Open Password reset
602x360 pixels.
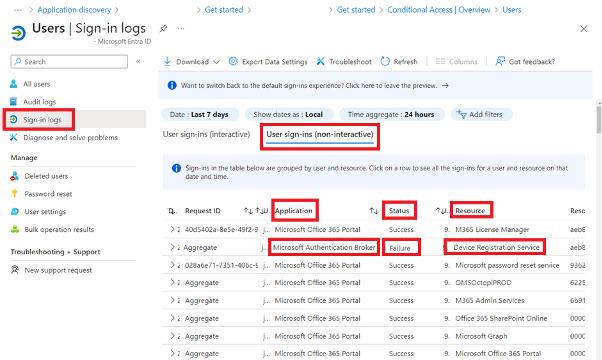click(48, 194)
